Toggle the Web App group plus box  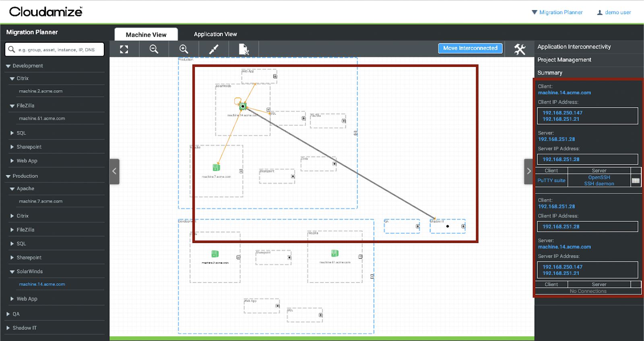(x=275, y=76)
